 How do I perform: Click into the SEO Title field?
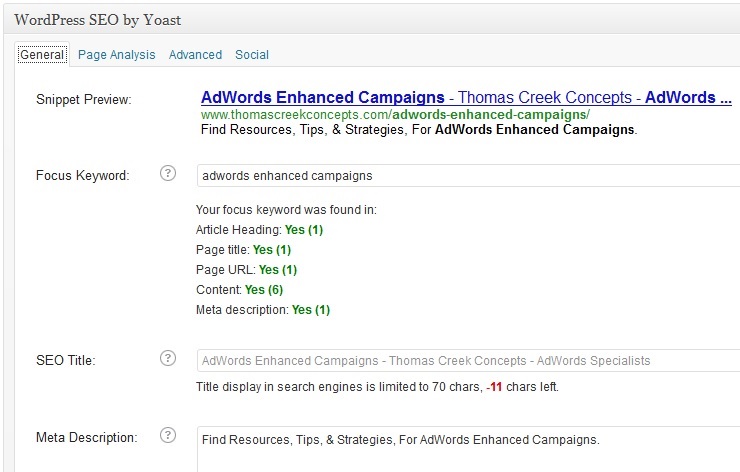(468, 361)
